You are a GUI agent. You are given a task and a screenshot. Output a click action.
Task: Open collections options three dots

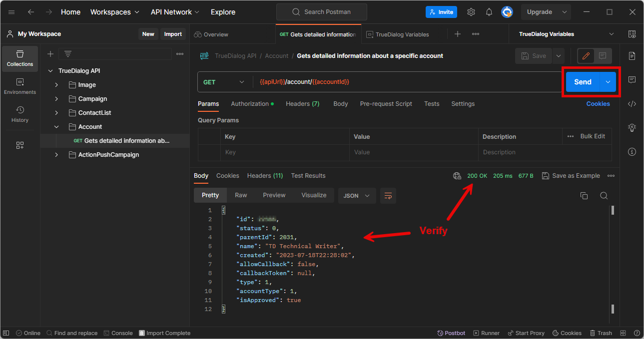(x=180, y=54)
